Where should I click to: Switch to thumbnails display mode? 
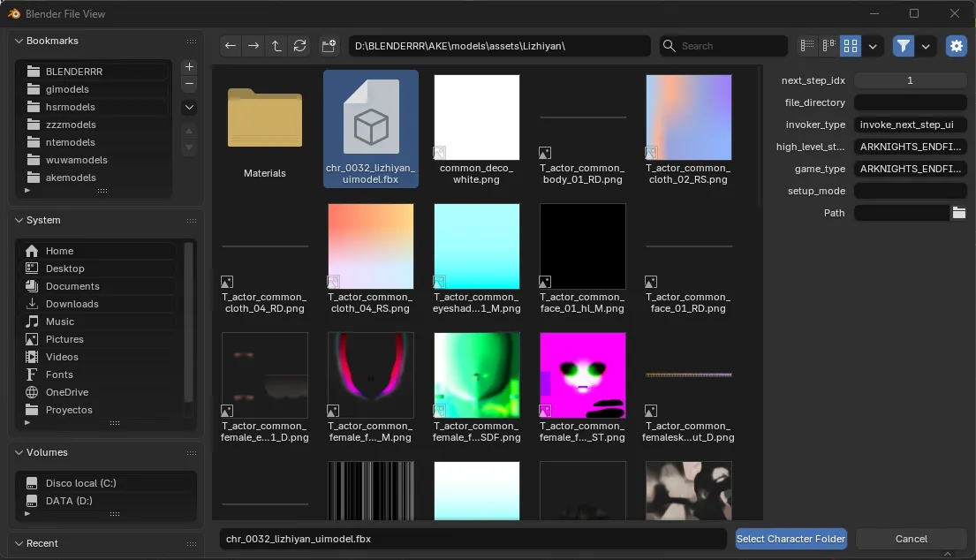[x=851, y=46]
